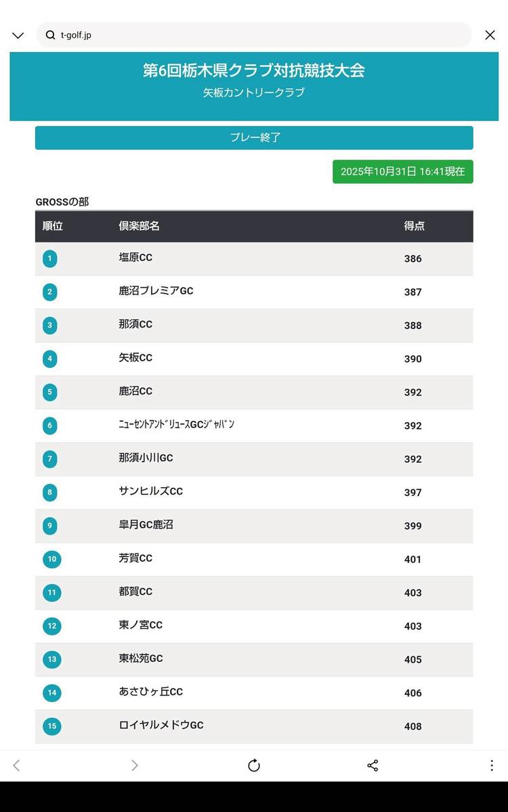Screen dimensions: 508x812
Task: Click the rank 8 circle badge
Action: (49, 492)
